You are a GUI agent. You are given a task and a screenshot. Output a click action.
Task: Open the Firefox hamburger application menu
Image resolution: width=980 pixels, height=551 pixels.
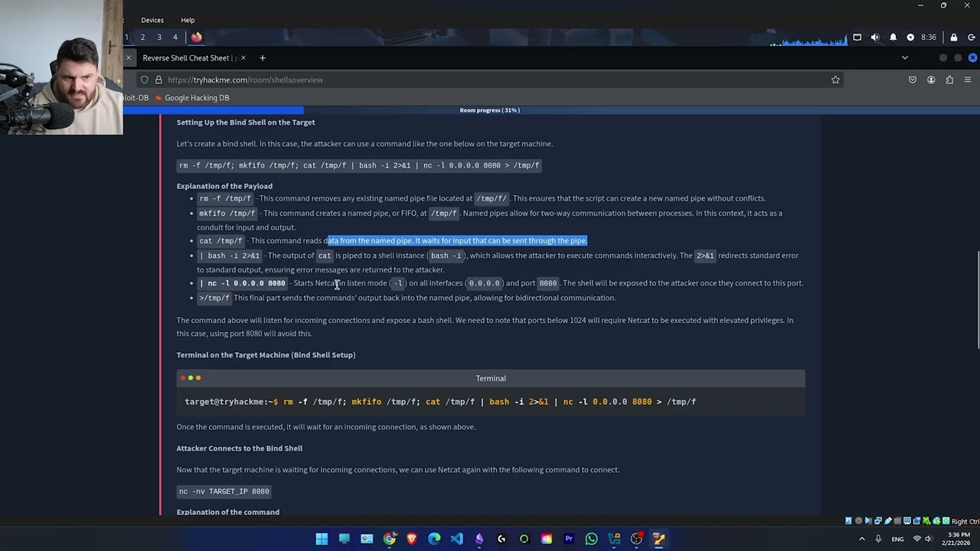point(968,80)
